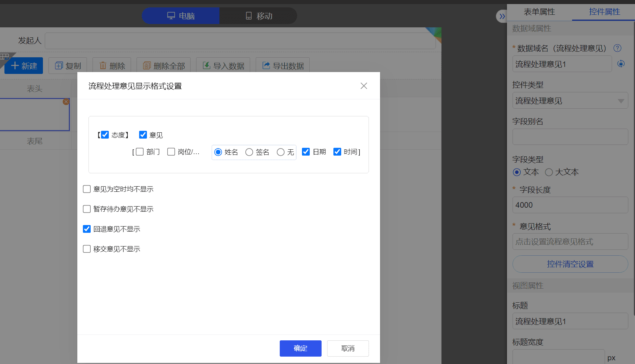Viewport: 635px width, 364px height.
Task: Switch to the 移动 view tab
Action: (x=259, y=16)
